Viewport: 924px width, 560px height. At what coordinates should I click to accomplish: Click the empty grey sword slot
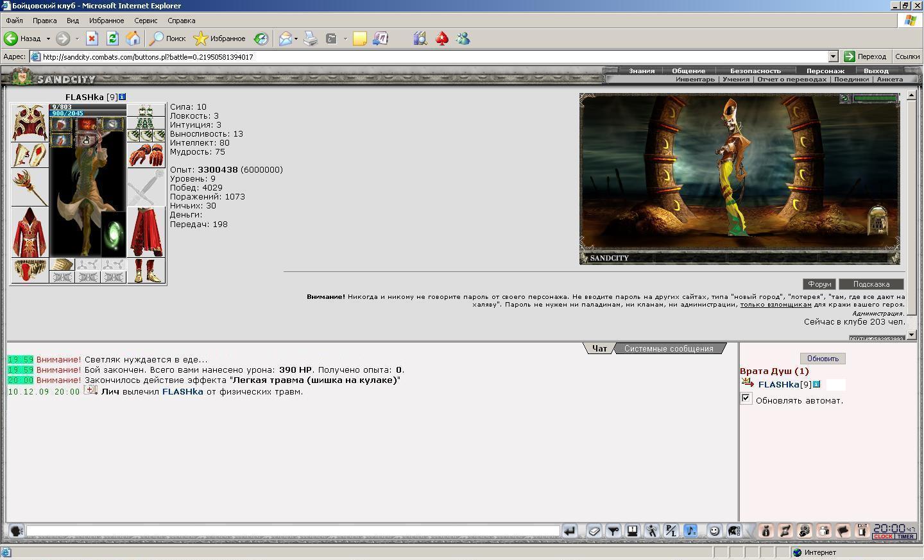coord(146,187)
